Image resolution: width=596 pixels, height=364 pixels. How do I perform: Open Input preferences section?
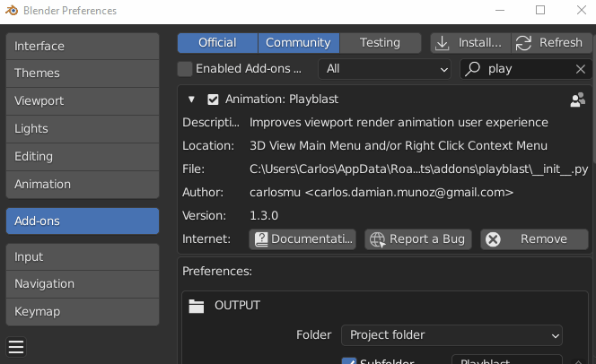point(83,257)
